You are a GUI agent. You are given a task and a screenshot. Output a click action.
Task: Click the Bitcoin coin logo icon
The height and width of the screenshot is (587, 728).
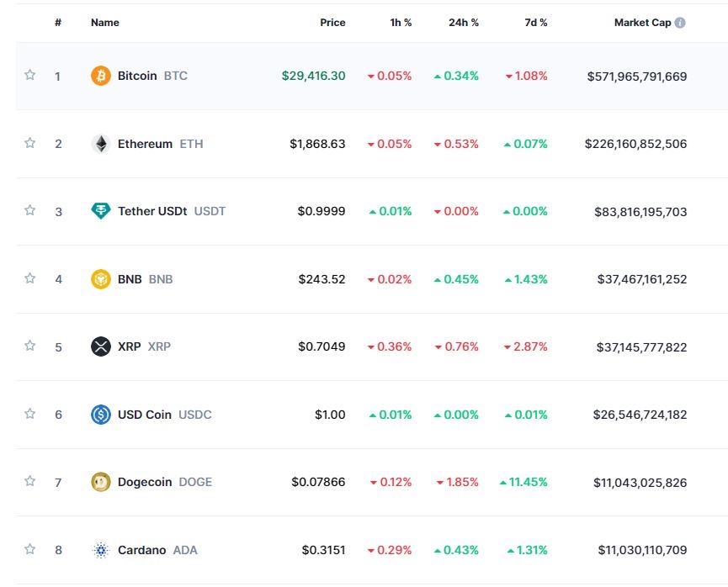pyautogui.click(x=100, y=76)
